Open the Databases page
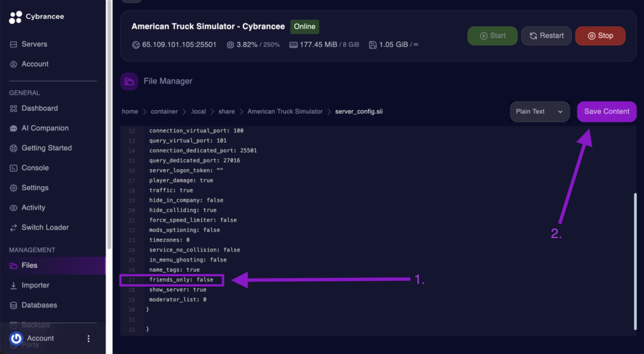The image size is (644, 354). click(x=39, y=305)
